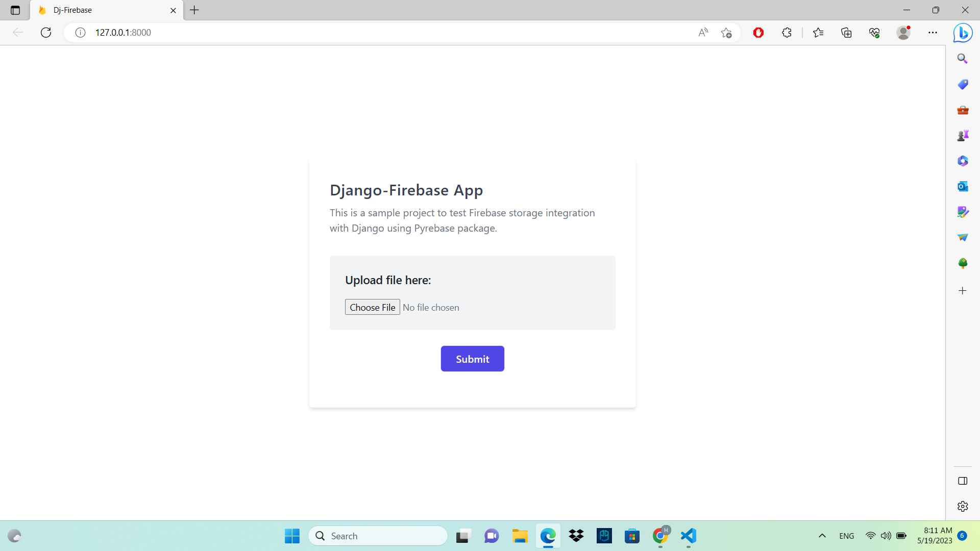Open the Extensions menu in the toolbar
The width and height of the screenshot is (980, 551).
click(x=787, y=32)
